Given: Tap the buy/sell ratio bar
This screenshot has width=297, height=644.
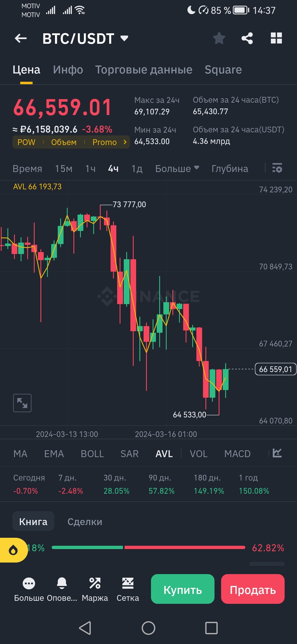Looking at the screenshot, I should tap(148, 547).
